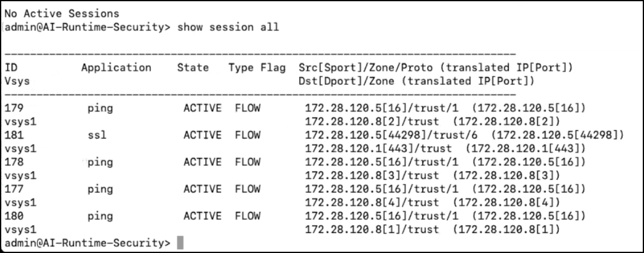Click the 'Type' column header
Screen dimensions: 644x253
(241, 67)
